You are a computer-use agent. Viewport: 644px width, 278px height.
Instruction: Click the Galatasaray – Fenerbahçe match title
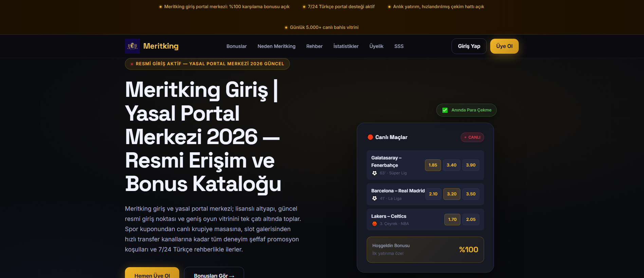[x=386, y=161]
